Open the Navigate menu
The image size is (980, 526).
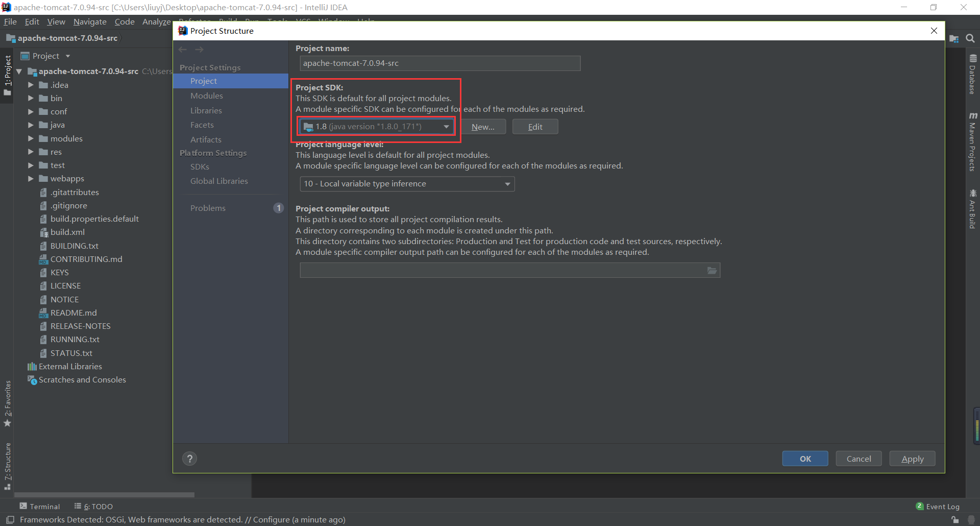click(90, 21)
